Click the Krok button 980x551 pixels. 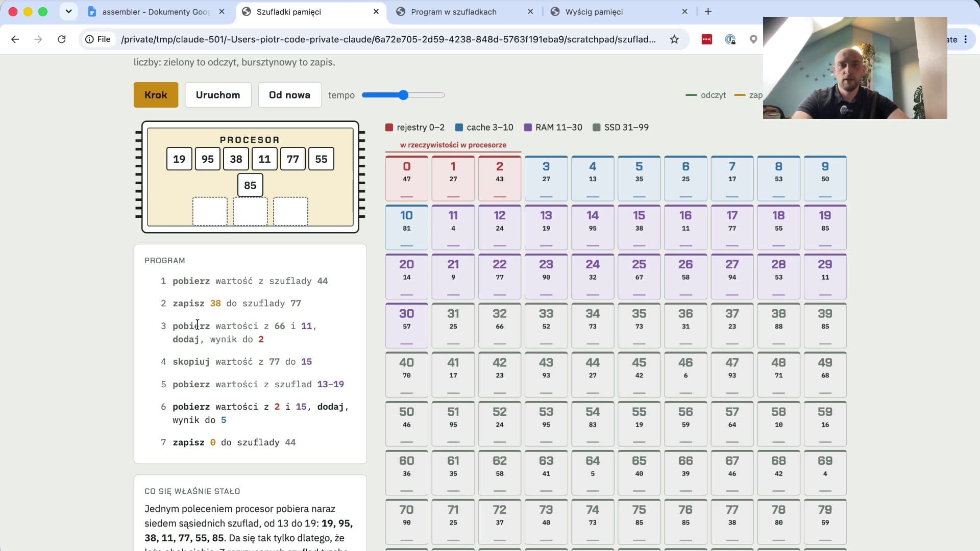coord(156,95)
